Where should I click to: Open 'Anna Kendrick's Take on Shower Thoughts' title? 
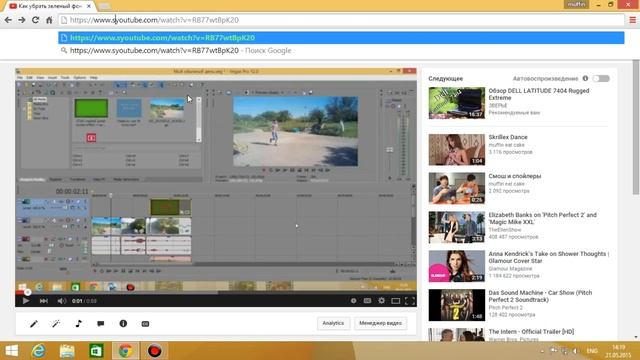pos(548,257)
